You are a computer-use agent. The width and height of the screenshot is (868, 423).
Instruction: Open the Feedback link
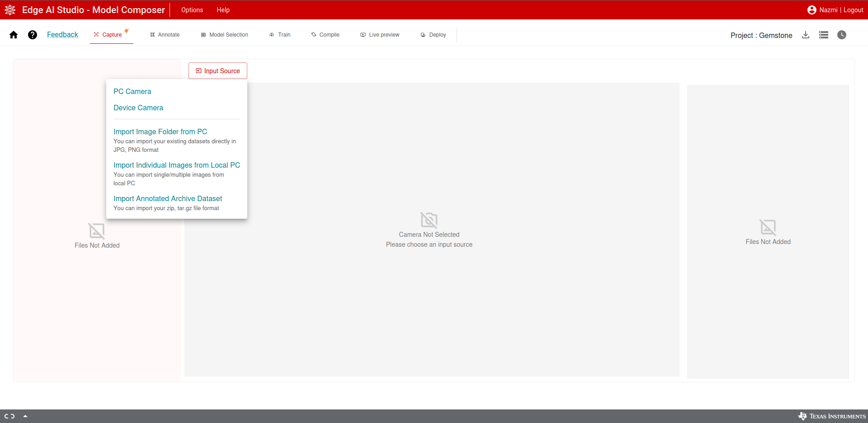[x=62, y=34]
